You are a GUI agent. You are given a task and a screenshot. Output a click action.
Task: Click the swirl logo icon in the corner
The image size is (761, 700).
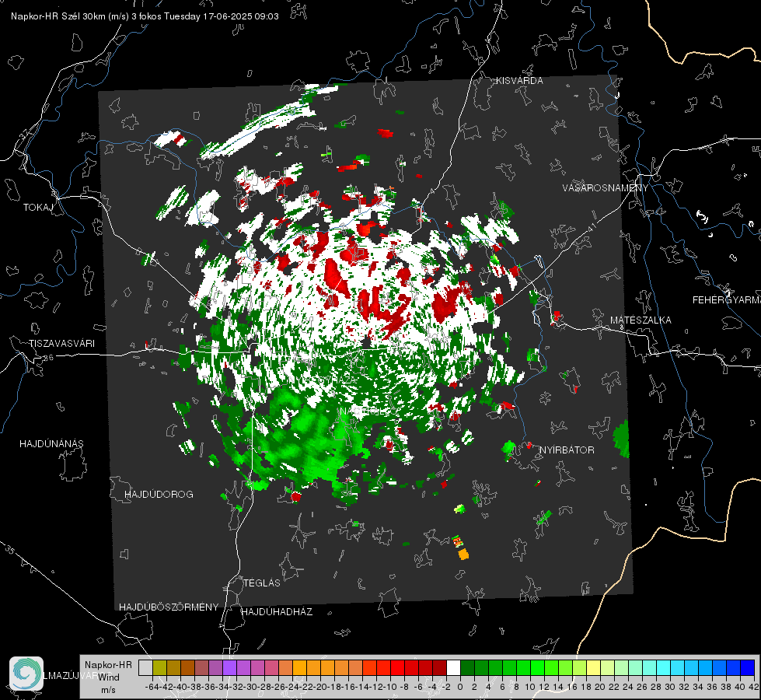click(26, 674)
